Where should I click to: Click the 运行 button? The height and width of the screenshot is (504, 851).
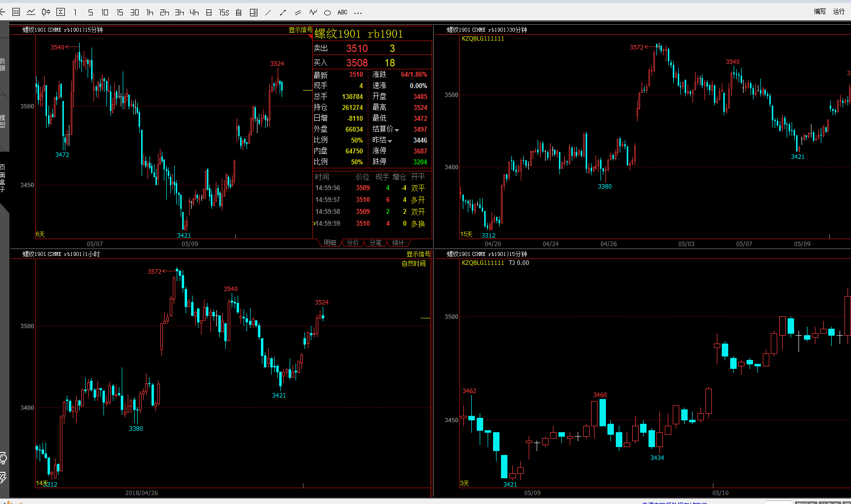tap(839, 11)
